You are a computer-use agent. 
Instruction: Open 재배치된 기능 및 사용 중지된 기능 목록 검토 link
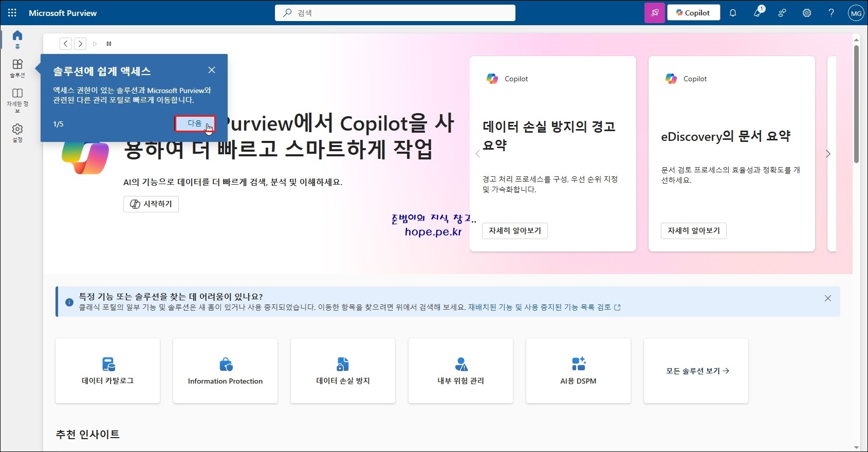point(544,307)
